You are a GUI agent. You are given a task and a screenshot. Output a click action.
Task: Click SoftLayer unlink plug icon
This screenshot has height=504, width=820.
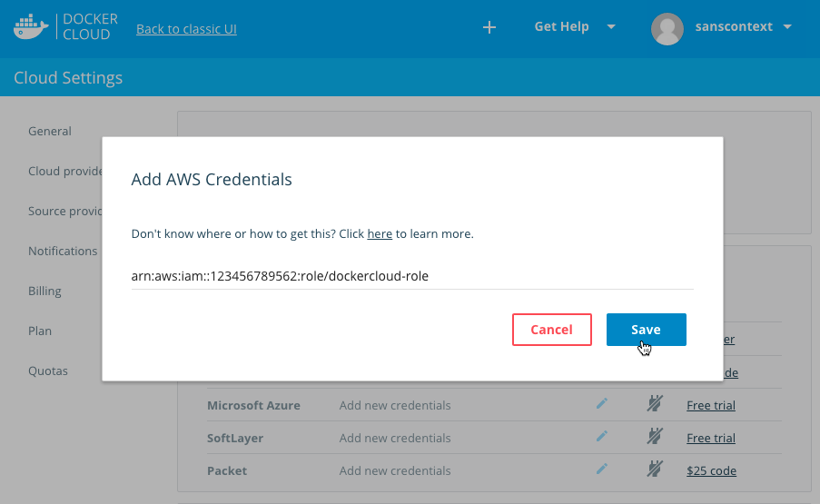tap(652, 438)
